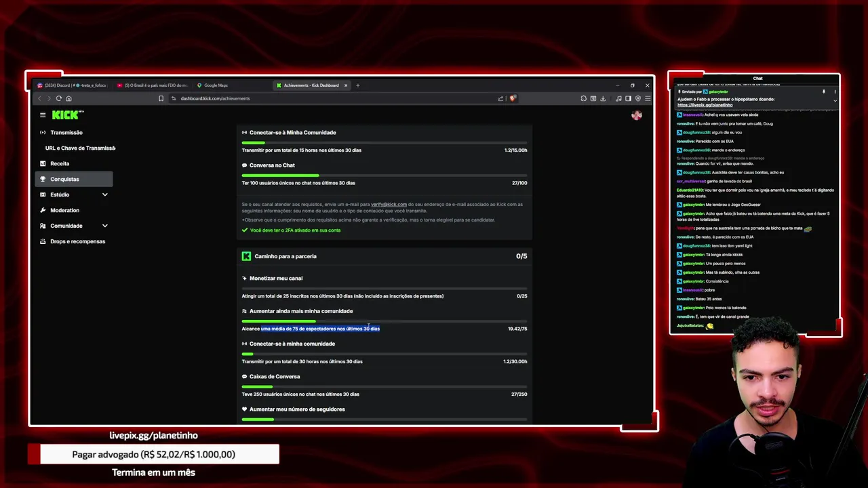Viewport: 868px width, 488px height.
Task: Switch to the Discord browser tab
Action: click(x=72, y=85)
